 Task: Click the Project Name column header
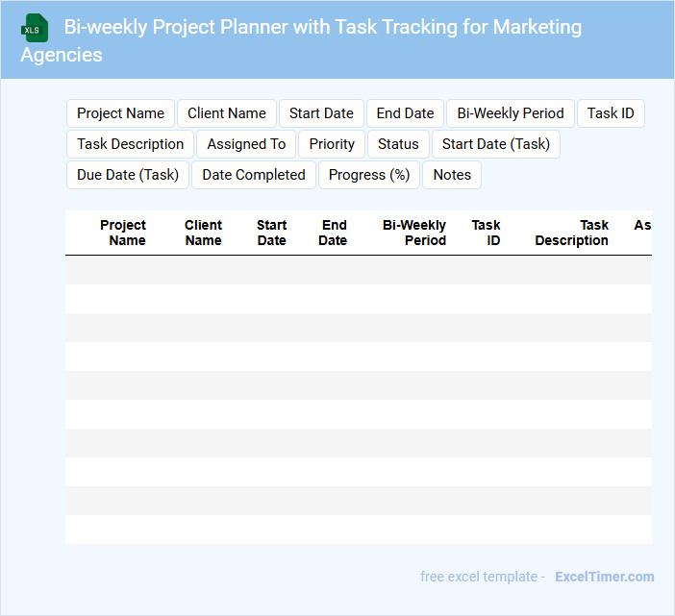pyautogui.click(x=123, y=233)
